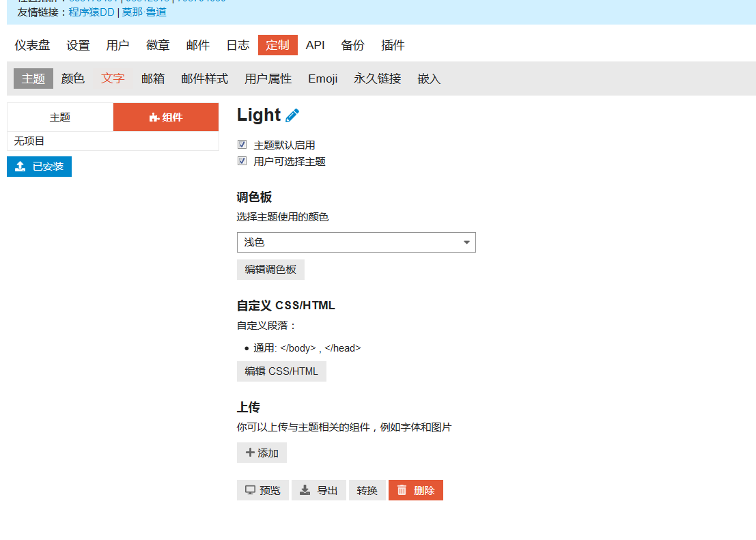This screenshot has width=756, height=540.
Task: Click the puzzle piece icon on 组件 tab
Action: [x=154, y=117]
